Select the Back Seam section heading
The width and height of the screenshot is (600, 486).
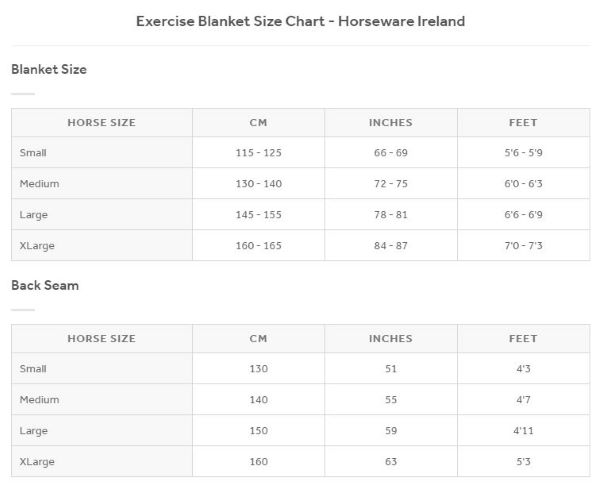pyautogui.click(x=45, y=285)
